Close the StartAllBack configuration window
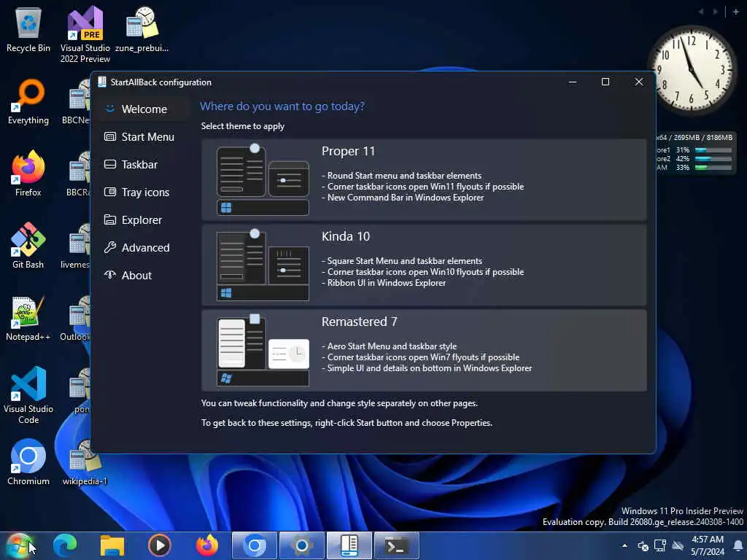Screen dimensions: 747x560 click(x=639, y=82)
